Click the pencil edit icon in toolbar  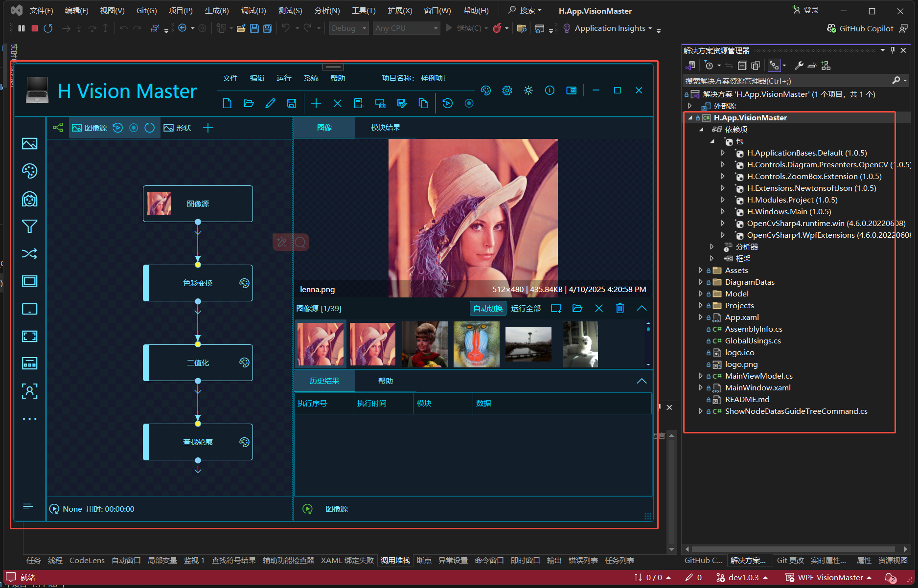[x=270, y=103]
